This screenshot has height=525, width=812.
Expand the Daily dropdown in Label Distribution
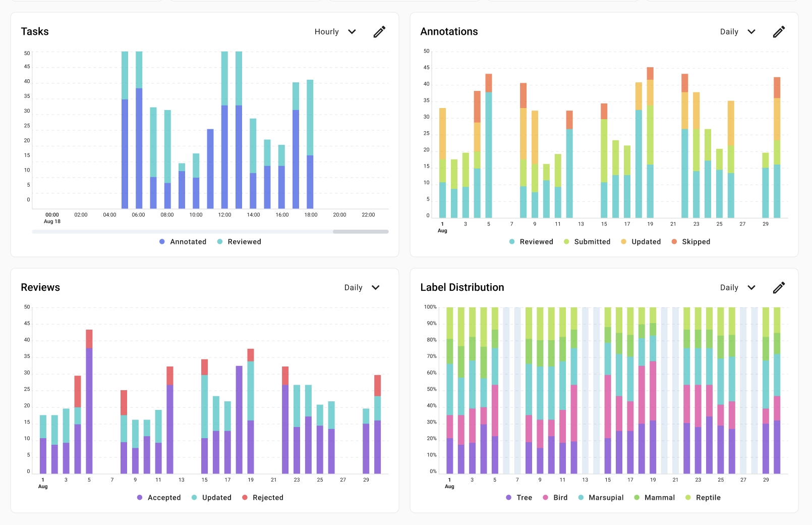pos(737,288)
